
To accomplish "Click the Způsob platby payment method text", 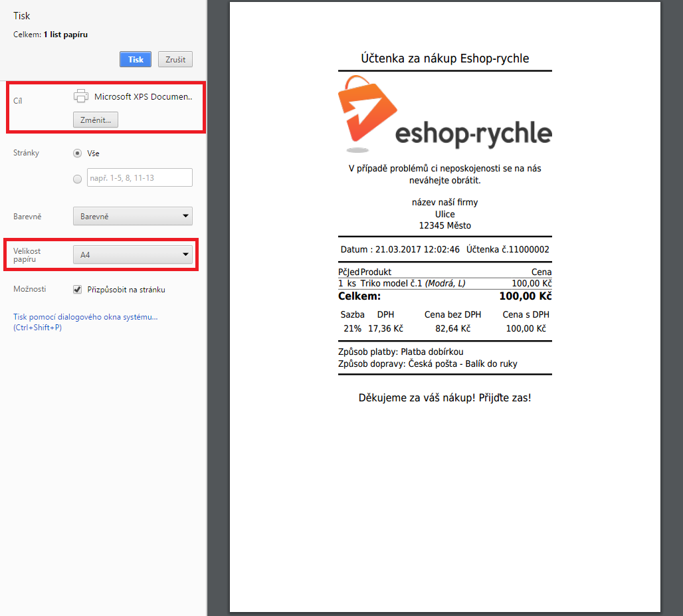I will click(x=399, y=352).
